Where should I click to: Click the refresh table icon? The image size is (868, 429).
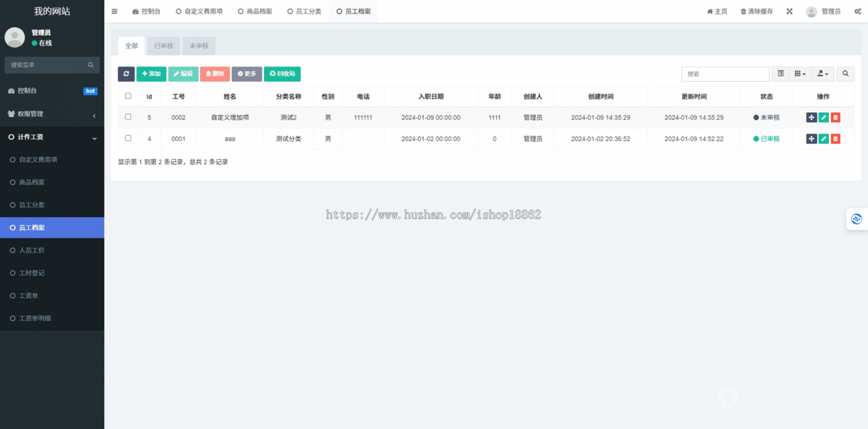[126, 74]
